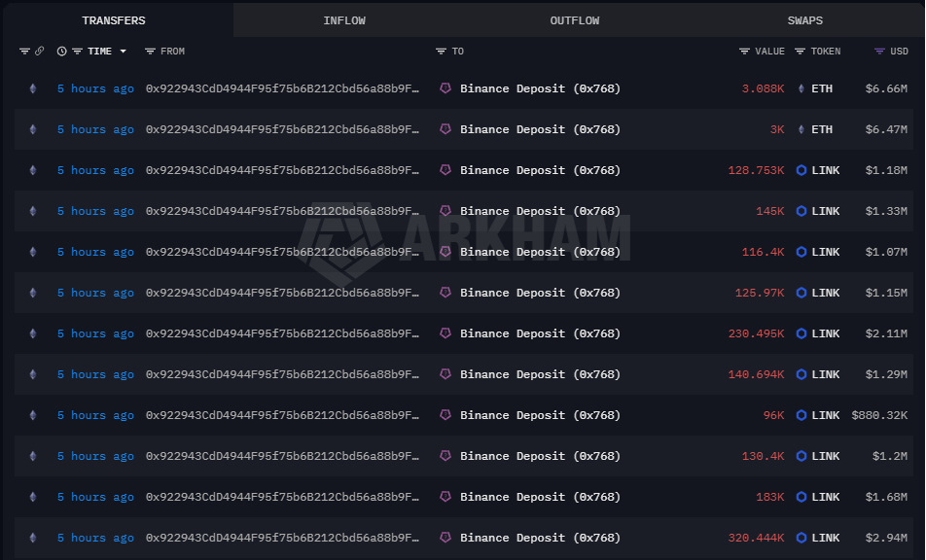The width and height of the screenshot is (926, 560).
Task: Open Binance Deposit (0x768) in 130.4K row
Action: coord(541,456)
